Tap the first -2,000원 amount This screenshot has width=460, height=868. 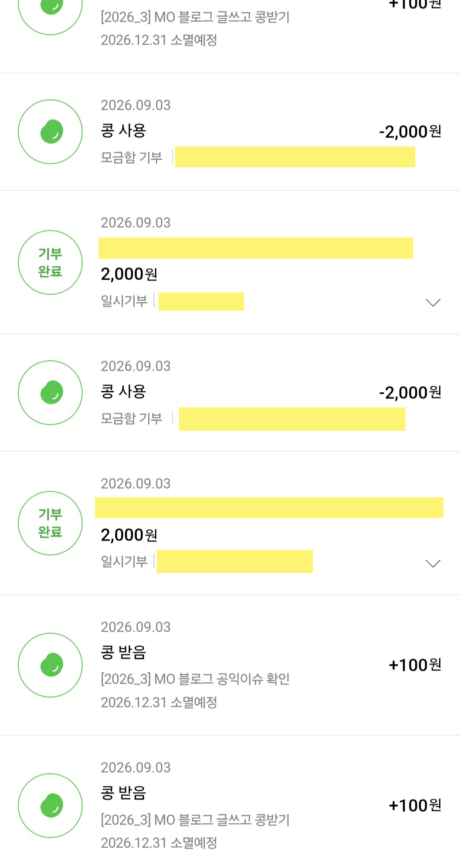[410, 132]
